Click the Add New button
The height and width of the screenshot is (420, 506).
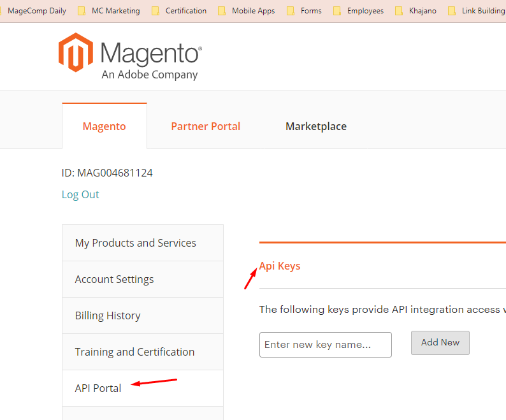click(440, 342)
